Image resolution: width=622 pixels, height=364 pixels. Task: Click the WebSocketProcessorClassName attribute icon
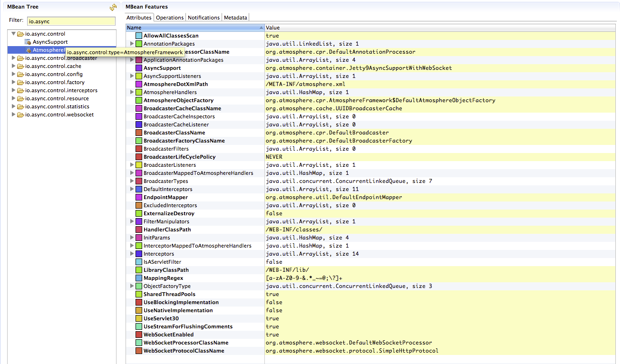pyautogui.click(x=139, y=343)
